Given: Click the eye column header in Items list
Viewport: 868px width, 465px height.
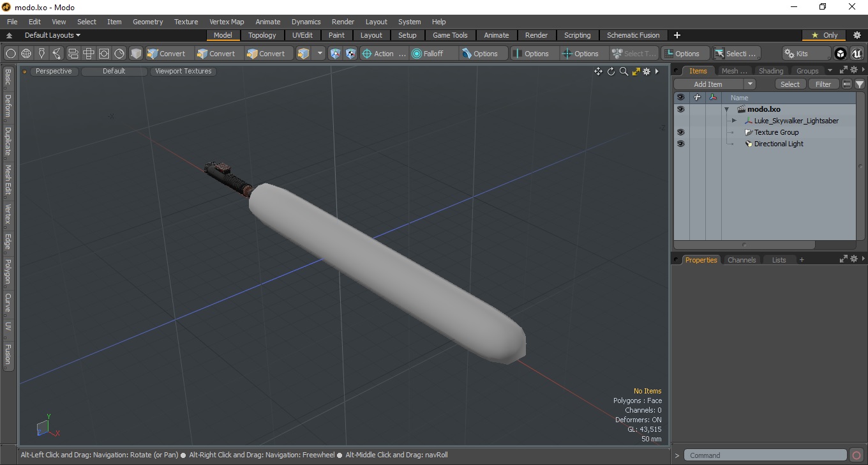Looking at the screenshot, I should click(680, 98).
